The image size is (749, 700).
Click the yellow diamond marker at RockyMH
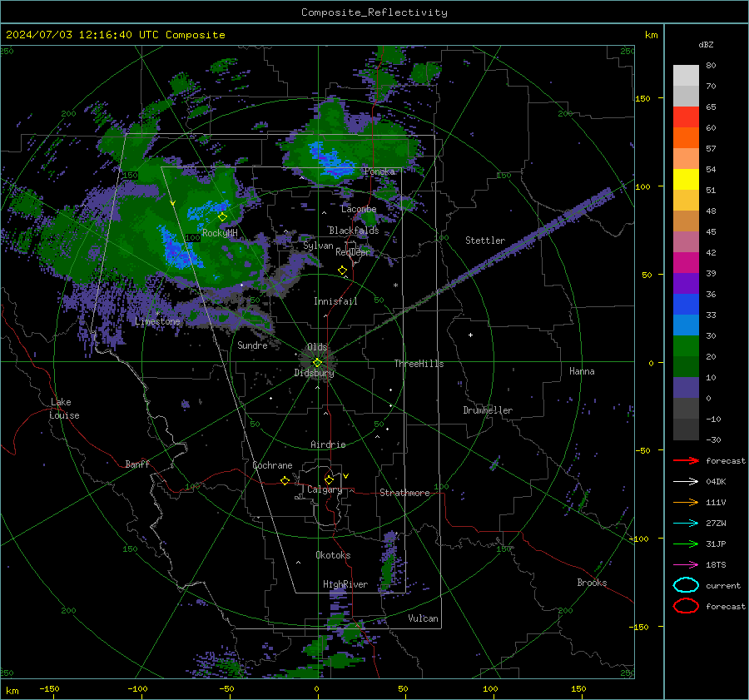[222, 217]
